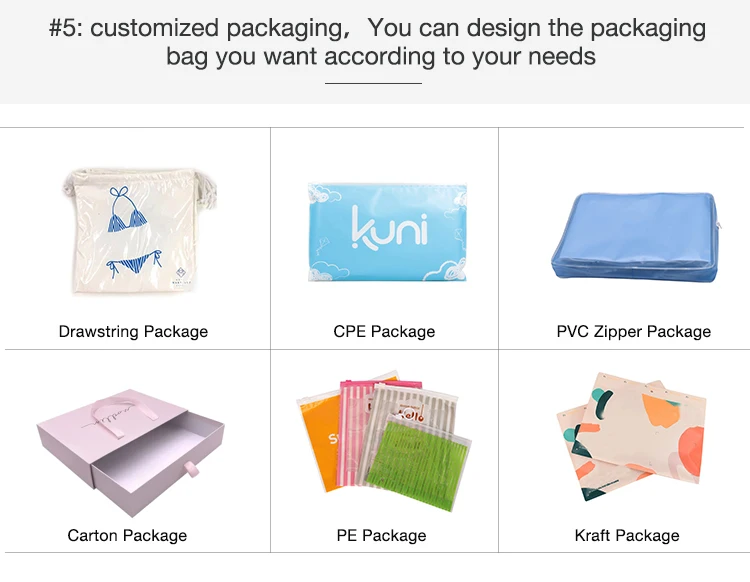The width and height of the screenshot is (750, 582).
Task: Click the Carton Package label
Action: pyautogui.click(x=127, y=535)
